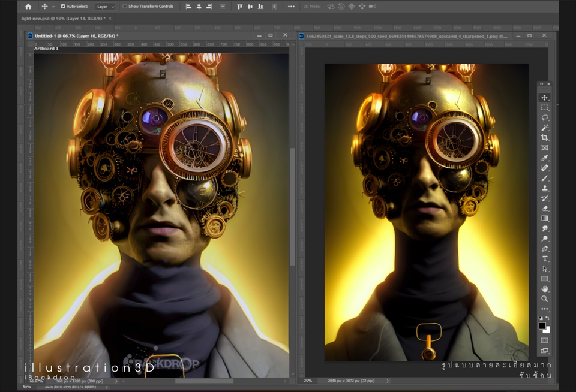Select the History Brush tool
The width and height of the screenshot is (576, 392).
click(x=544, y=198)
